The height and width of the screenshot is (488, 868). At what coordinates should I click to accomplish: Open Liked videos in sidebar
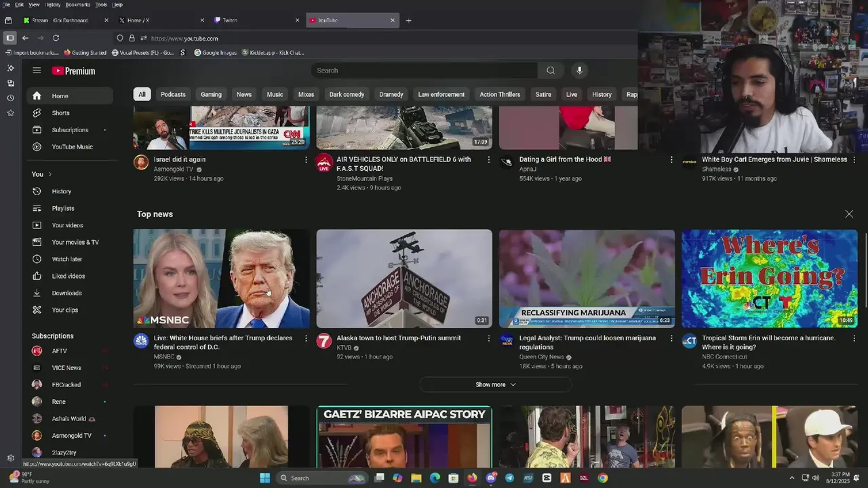click(x=70, y=276)
